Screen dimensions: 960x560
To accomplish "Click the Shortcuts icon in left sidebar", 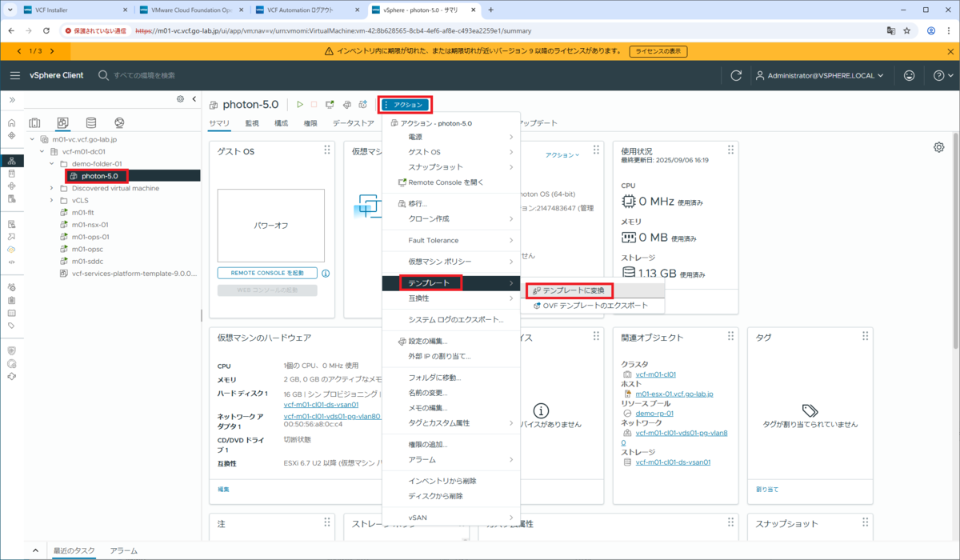I will pyautogui.click(x=11, y=135).
